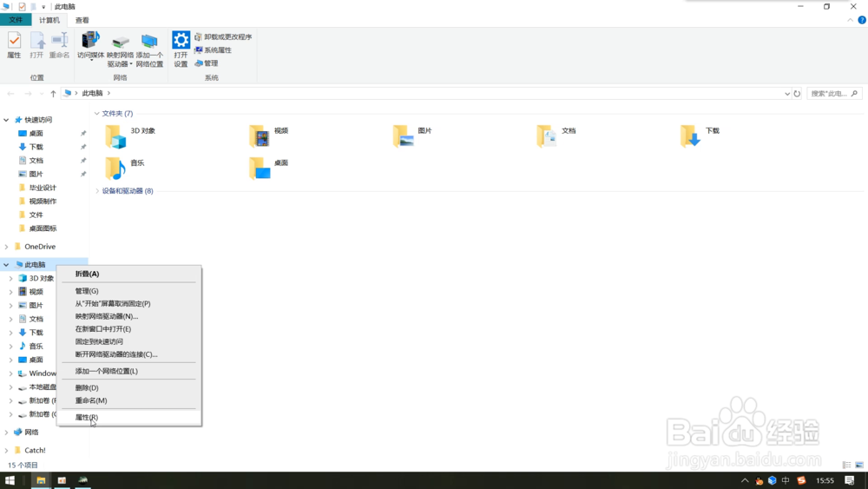Select 桌面图标 in quick access
The width and height of the screenshot is (868, 489).
(x=43, y=228)
